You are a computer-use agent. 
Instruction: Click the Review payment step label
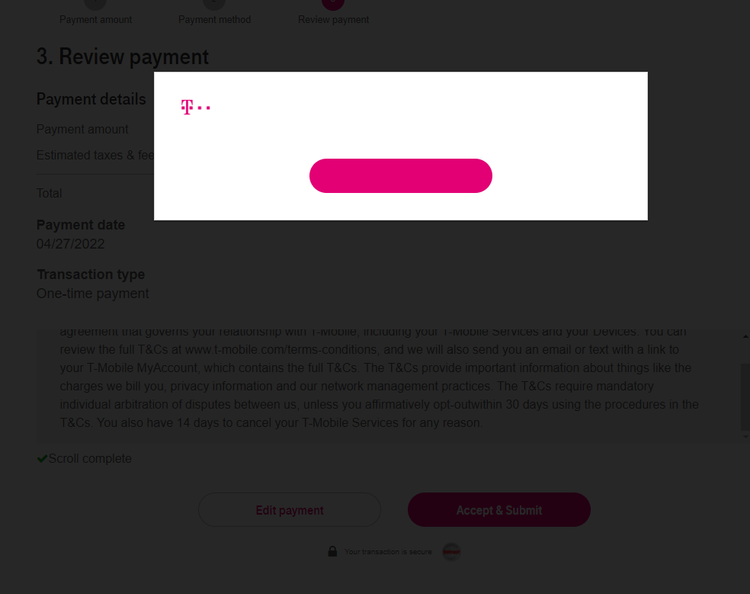(333, 20)
